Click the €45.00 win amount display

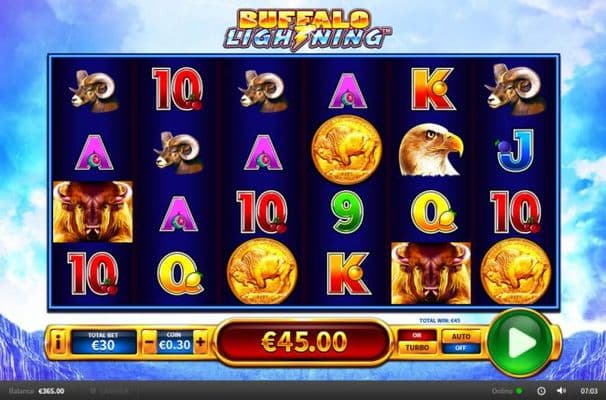pos(304,342)
